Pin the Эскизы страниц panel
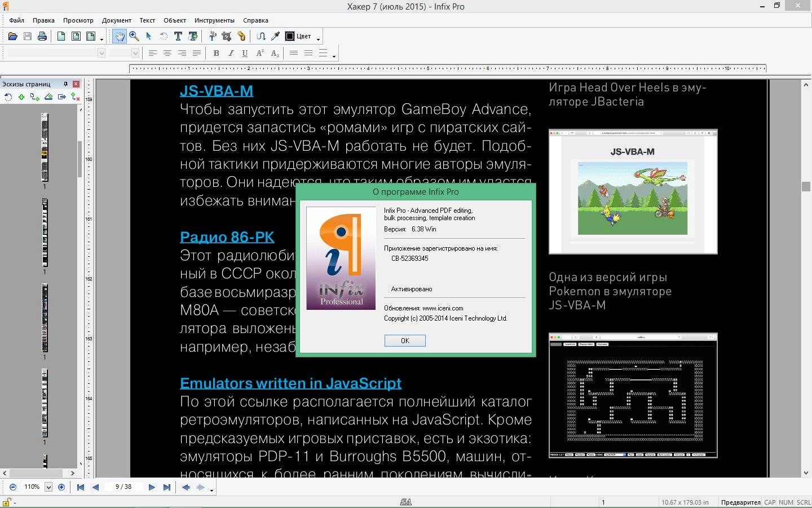812x508 pixels. point(65,84)
